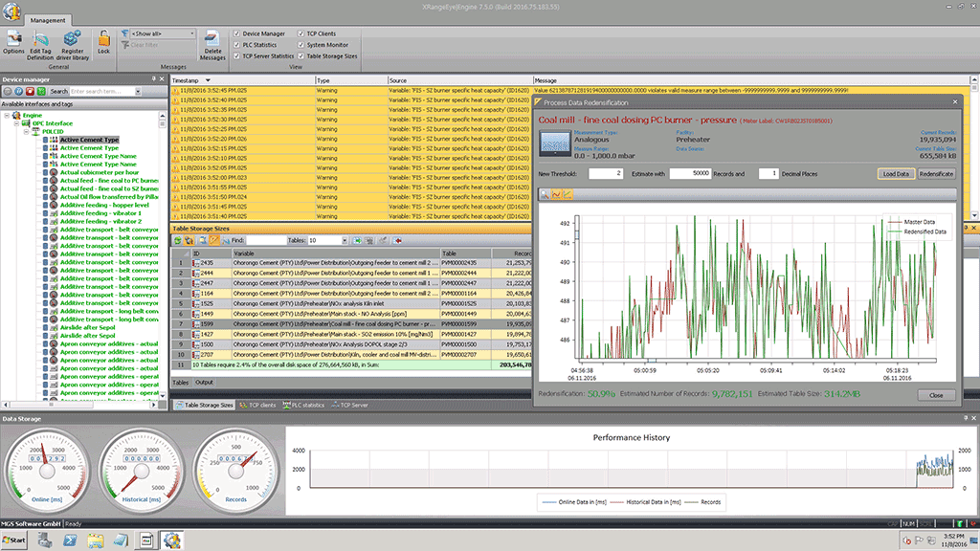Open the TCP clients tab

click(257, 405)
